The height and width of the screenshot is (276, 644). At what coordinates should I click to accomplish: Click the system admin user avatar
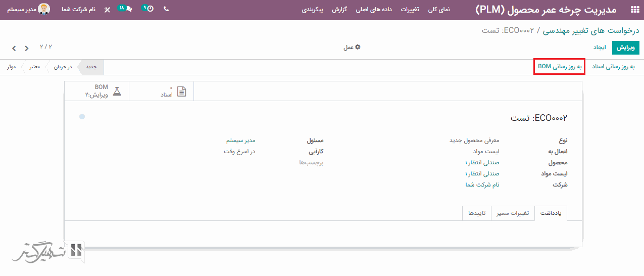tap(44, 9)
